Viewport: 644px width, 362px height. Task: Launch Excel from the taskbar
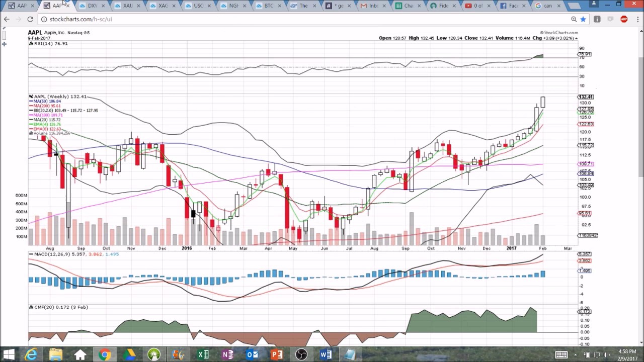tap(203, 355)
